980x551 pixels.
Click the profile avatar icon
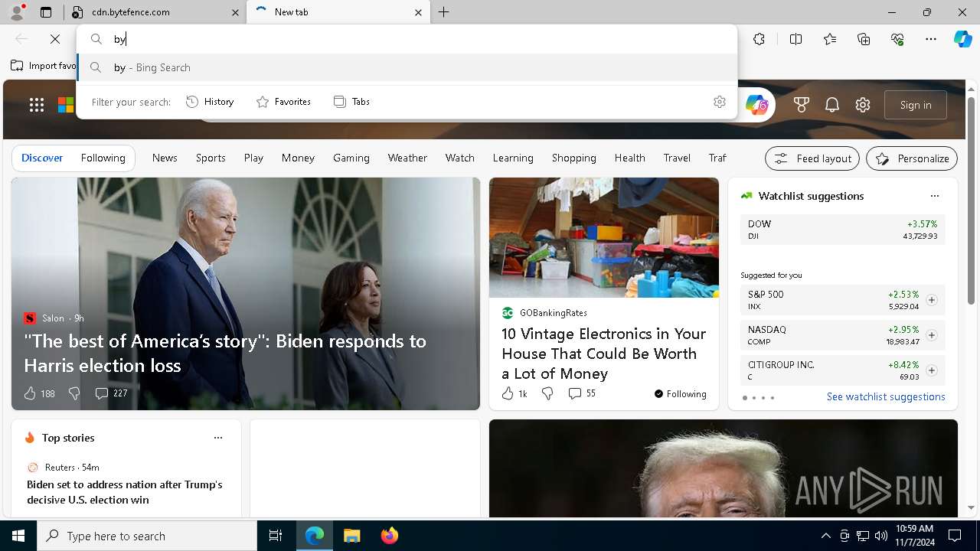tap(17, 12)
